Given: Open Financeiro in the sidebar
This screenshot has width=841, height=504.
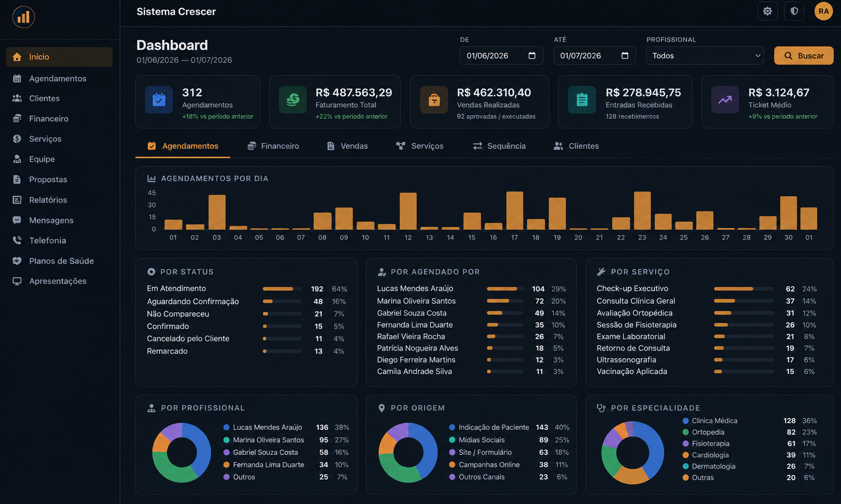Looking at the screenshot, I should [59, 118].
